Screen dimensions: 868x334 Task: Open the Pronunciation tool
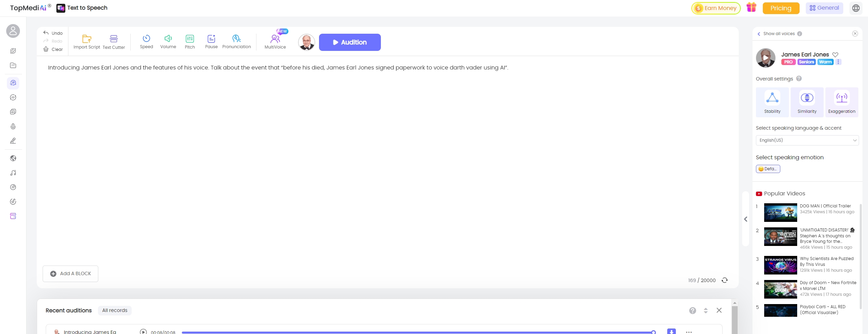point(237,42)
